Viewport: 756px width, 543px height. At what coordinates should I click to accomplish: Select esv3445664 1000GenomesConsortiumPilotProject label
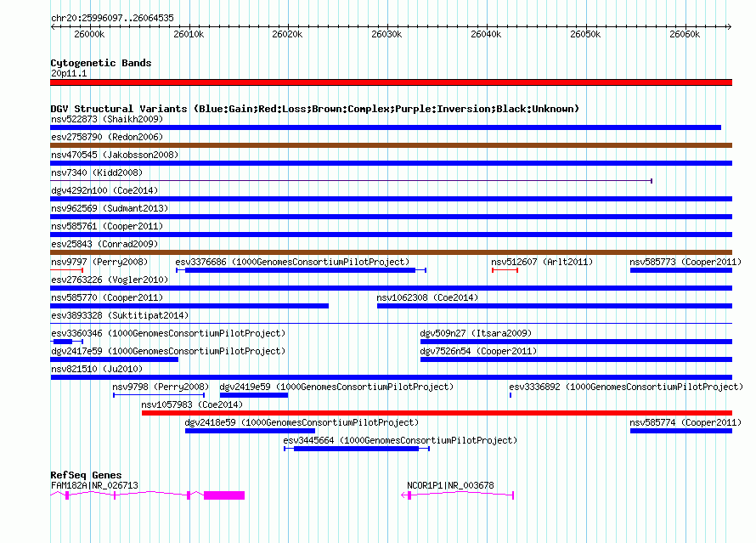(x=400, y=440)
